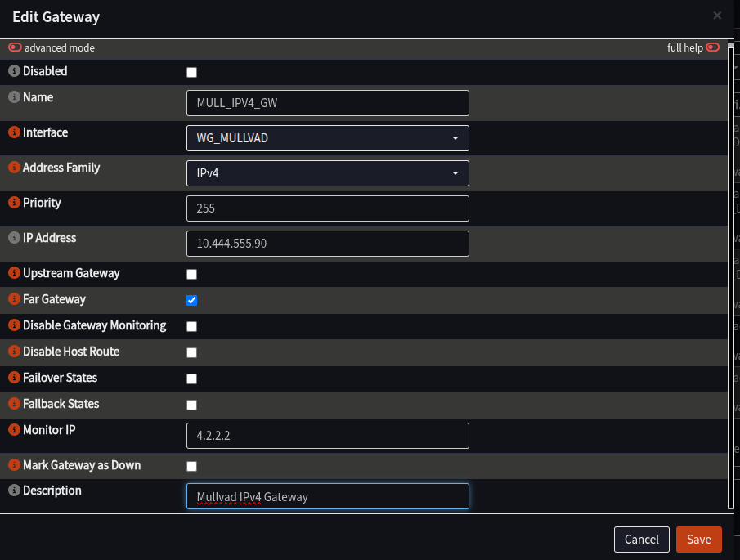This screenshot has height=560, width=740.
Task: Uncheck the Far Gateway checkbox
Action: [191, 300]
